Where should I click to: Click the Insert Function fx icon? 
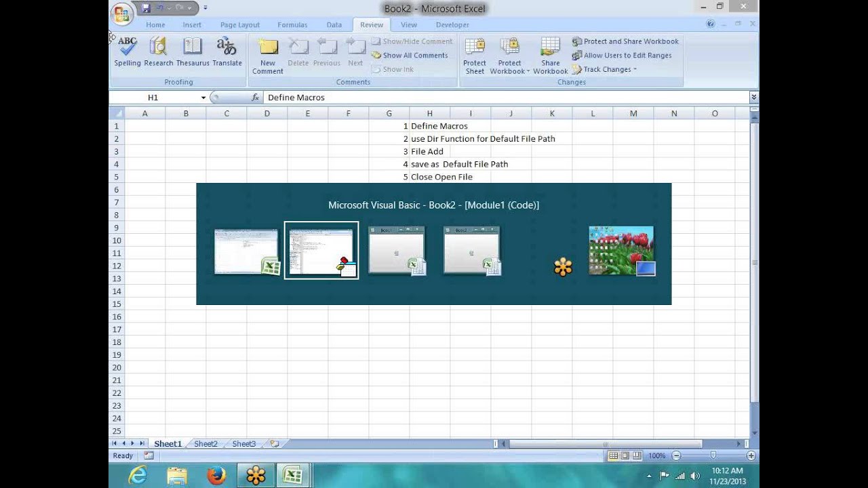tap(255, 98)
